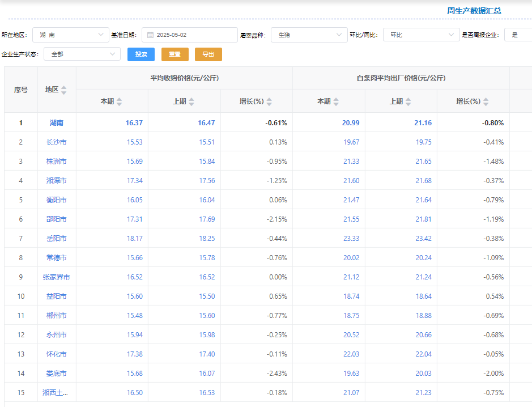Expand the 屠宰品种 dropdown showing 生猪

click(309, 35)
